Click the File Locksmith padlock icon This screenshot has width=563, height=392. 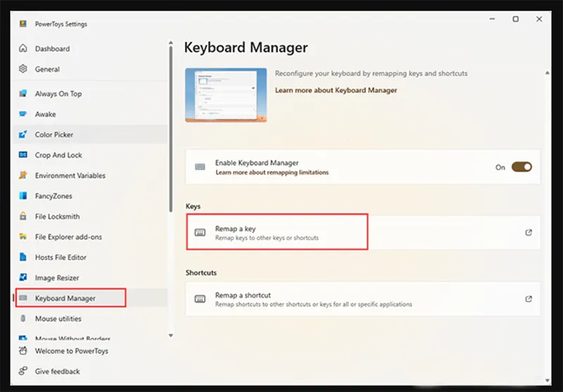coord(23,217)
